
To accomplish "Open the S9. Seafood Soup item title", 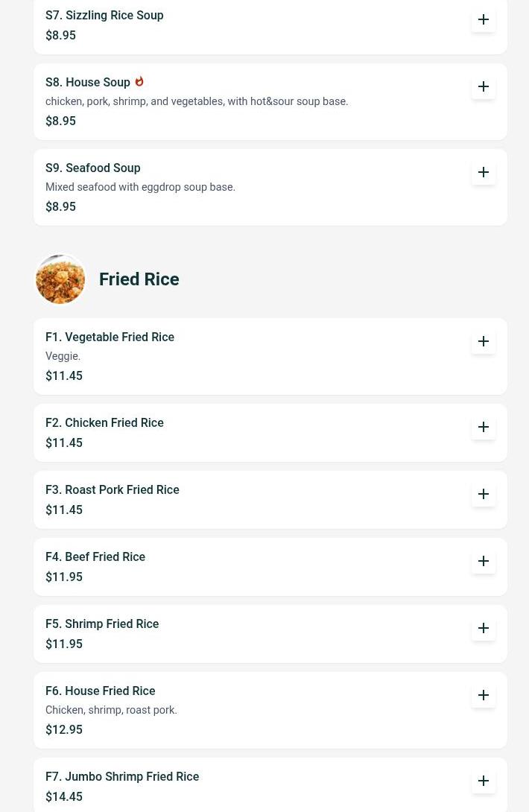I will tap(93, 168).
